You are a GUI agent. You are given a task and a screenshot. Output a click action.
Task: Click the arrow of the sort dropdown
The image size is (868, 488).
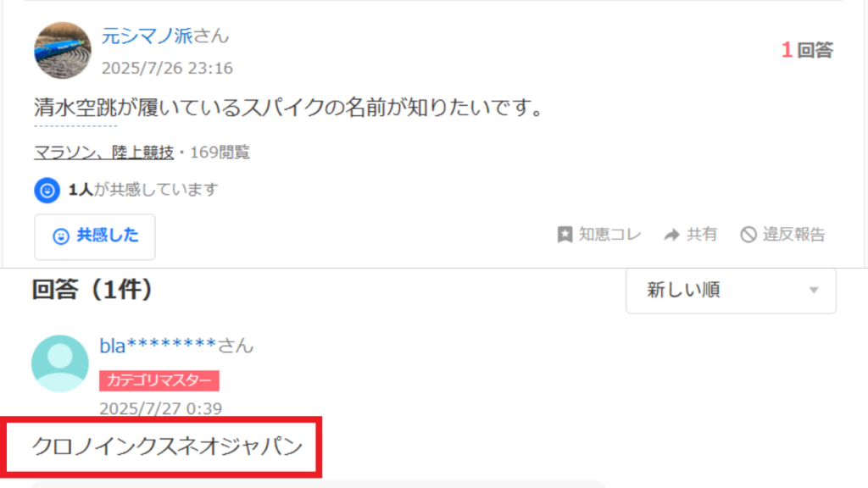click(x=813, y=291)
